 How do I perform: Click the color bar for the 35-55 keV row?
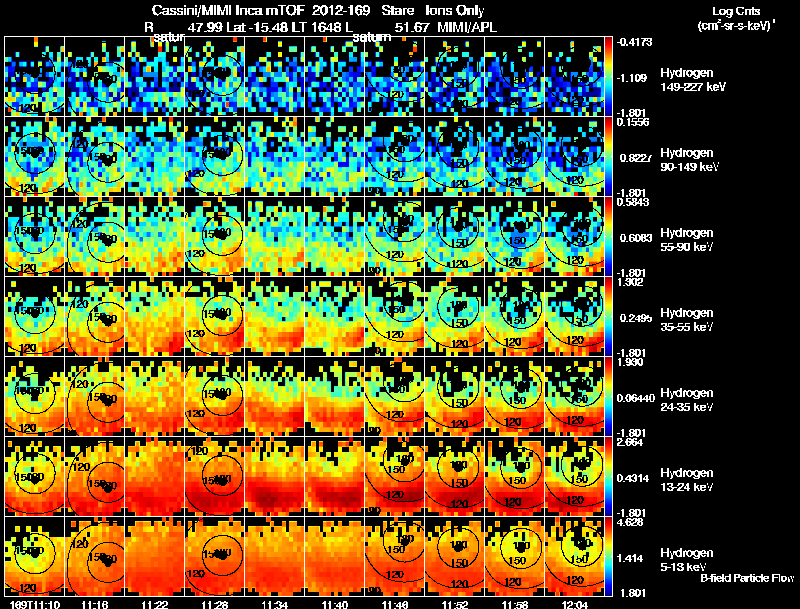(x=608, y=316)
